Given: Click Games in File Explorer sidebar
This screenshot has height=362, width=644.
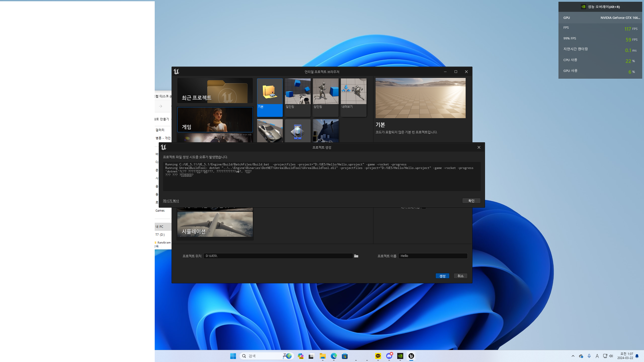Looking at the screenshot, I should click(160, 211).
